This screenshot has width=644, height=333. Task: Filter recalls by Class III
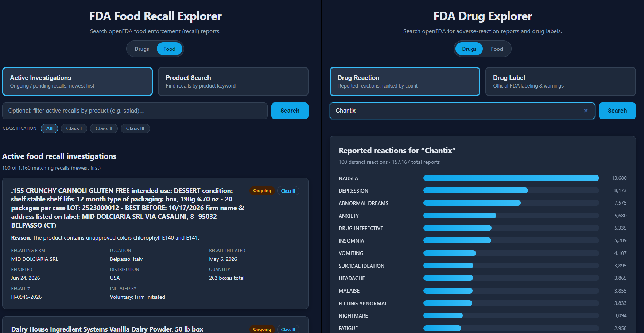[x=135, y=128]
